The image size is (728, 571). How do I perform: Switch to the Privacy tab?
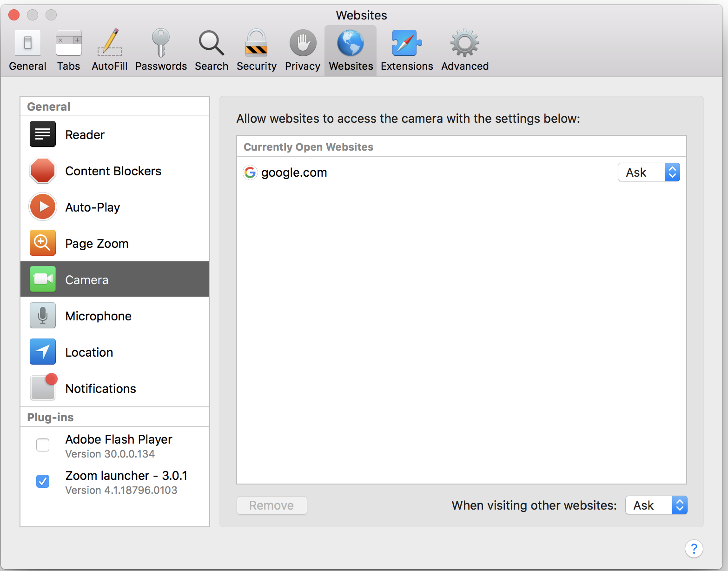[x=302, y=49]
